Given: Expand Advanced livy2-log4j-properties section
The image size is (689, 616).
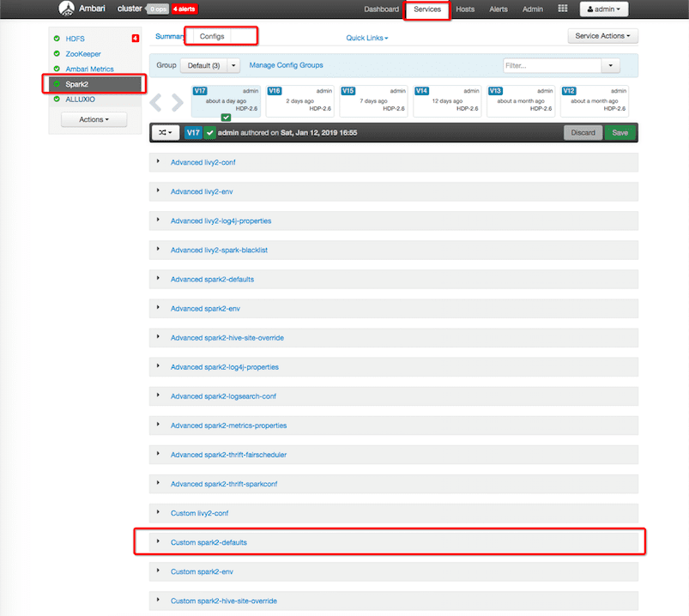Looking at the screenshot, I should [393, 220].
